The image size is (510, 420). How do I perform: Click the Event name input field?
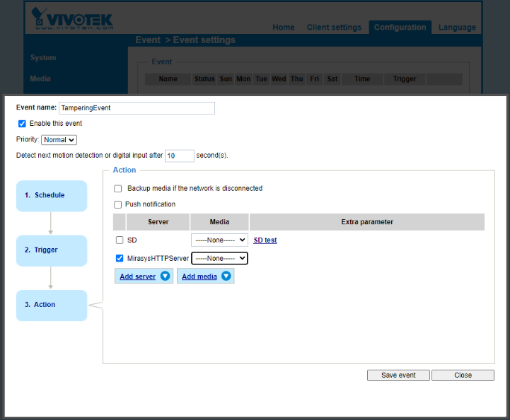point(137,108)
